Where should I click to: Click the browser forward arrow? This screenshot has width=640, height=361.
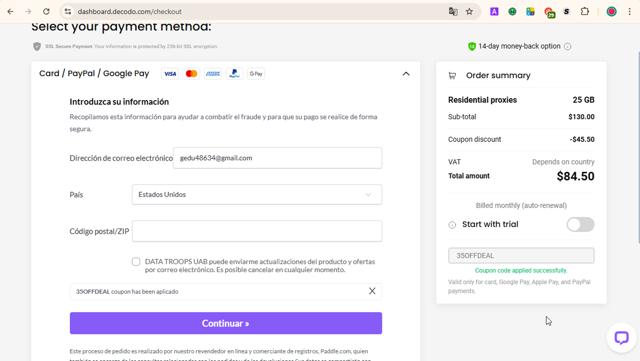tap(28, 11)
